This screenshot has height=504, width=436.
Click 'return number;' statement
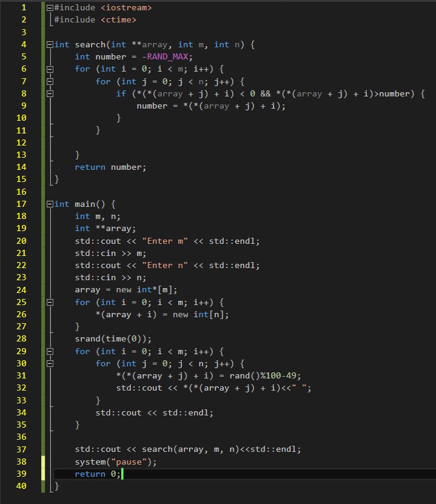[x=110, y=167]
